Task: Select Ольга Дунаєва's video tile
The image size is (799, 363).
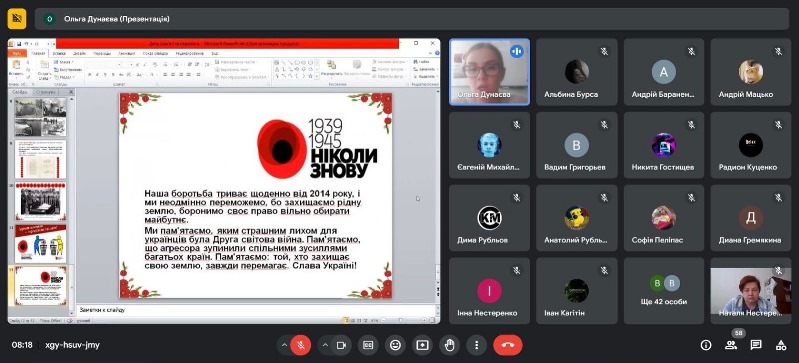Action: click(489, 72)
